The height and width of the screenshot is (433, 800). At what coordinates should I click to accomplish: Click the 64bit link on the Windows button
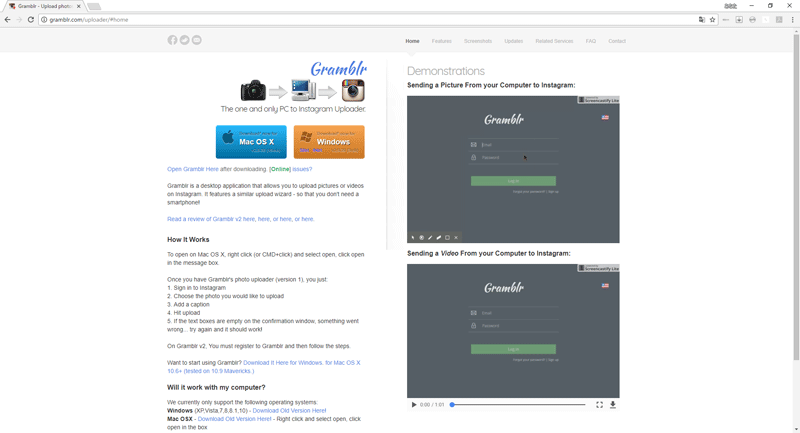(x=317, y=150)
